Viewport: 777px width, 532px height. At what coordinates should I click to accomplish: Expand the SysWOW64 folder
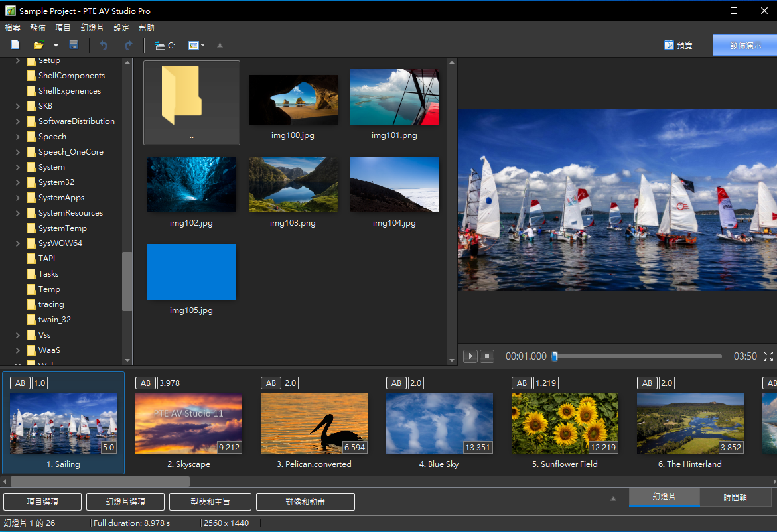pyautogui.click(x=18, y=243)
